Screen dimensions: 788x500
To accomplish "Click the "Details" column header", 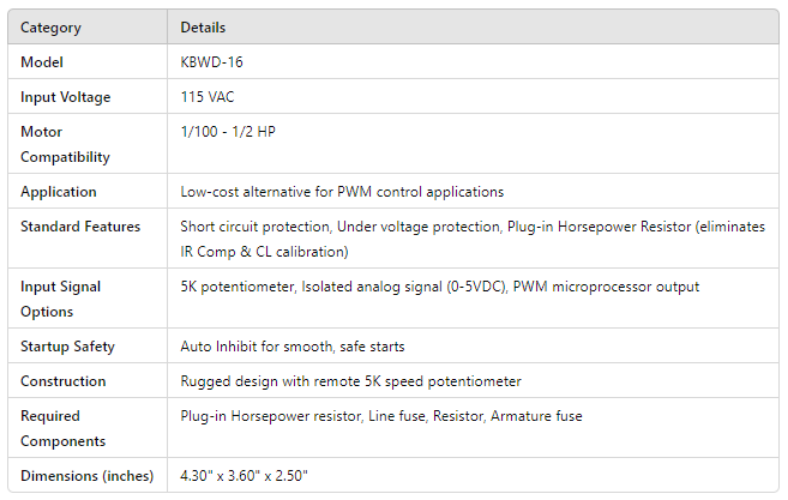I will pyautogui.click(x=203, y=28).
